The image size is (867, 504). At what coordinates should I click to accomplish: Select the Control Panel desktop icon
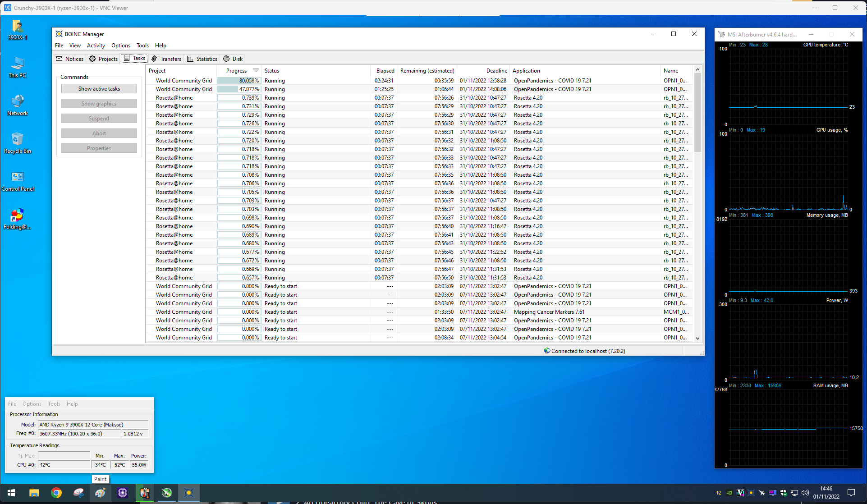point(18,181)
